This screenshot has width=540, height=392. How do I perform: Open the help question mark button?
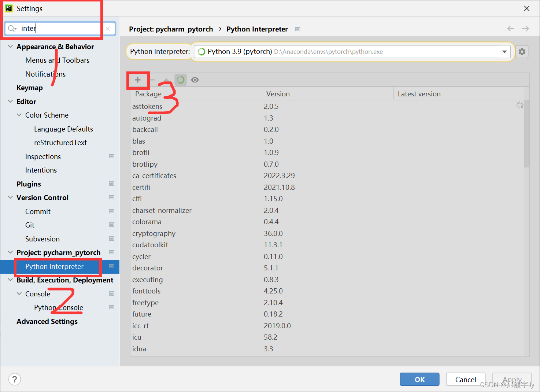coord(15,379)
